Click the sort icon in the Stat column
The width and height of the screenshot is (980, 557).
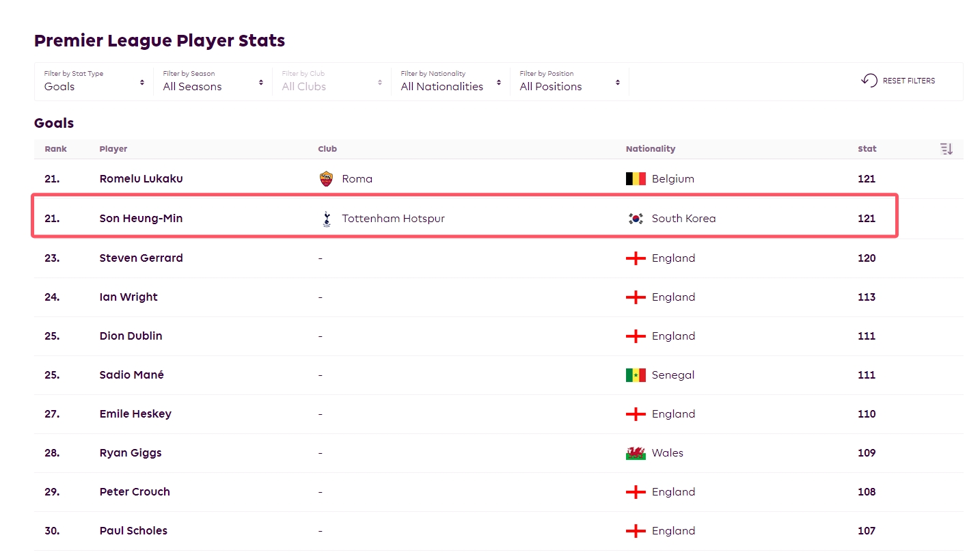946,149
